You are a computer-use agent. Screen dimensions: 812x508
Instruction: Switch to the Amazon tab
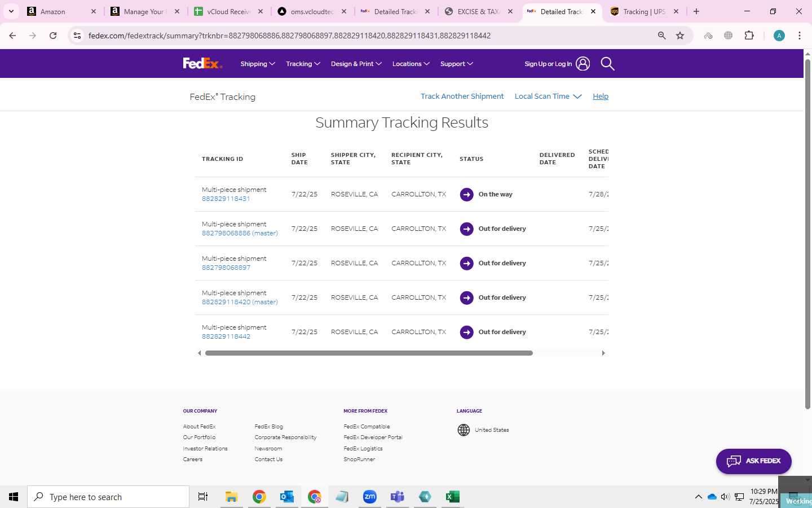click(x=61, y=11)
